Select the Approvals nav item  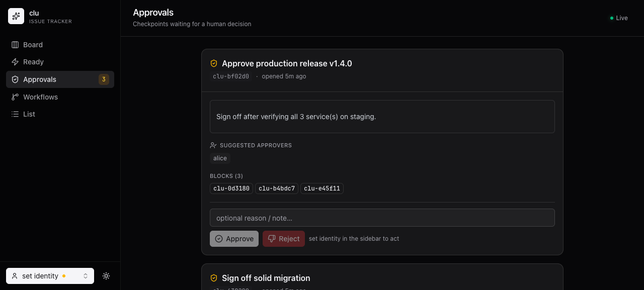click(x=60, y=79)
